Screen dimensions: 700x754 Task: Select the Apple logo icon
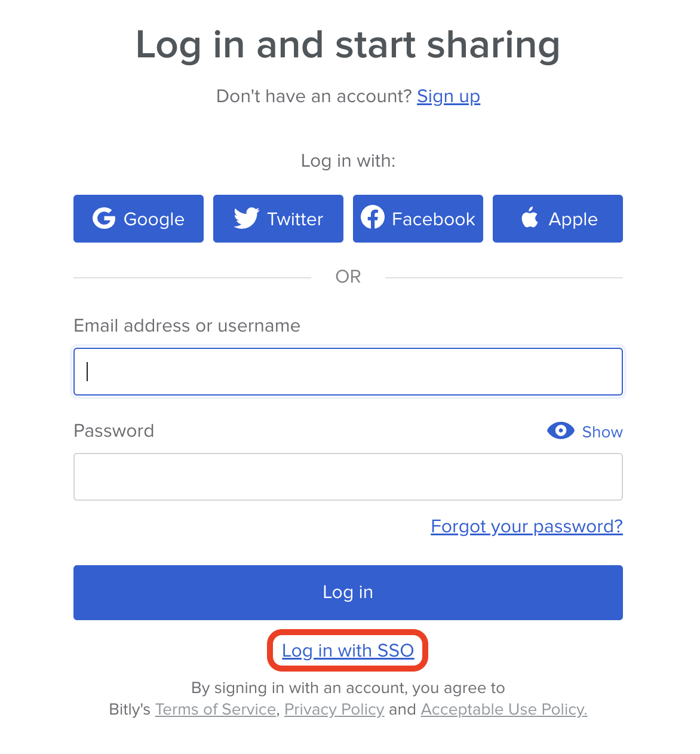pos(529,219)
